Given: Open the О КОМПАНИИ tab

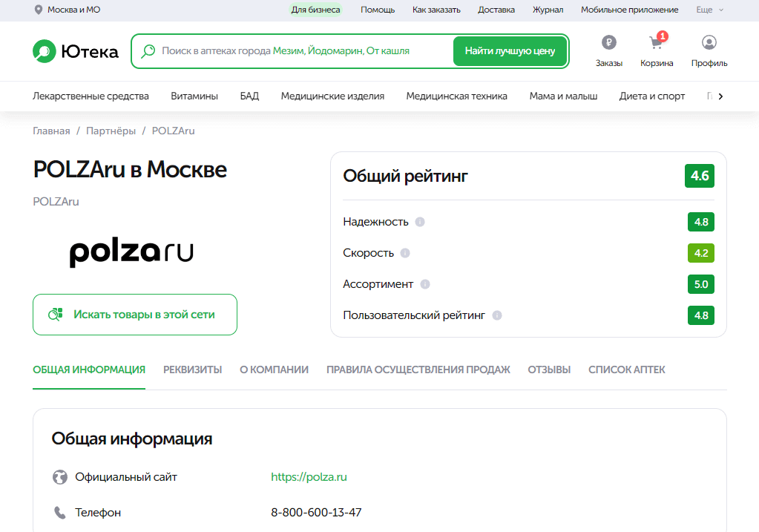Looking at the screenshot, I should 274,370.
